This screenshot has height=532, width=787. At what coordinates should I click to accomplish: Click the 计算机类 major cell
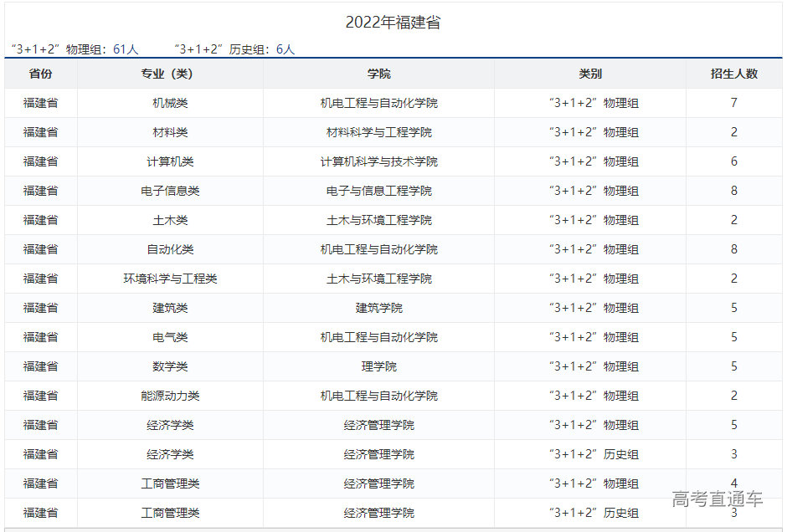[170, 161]
